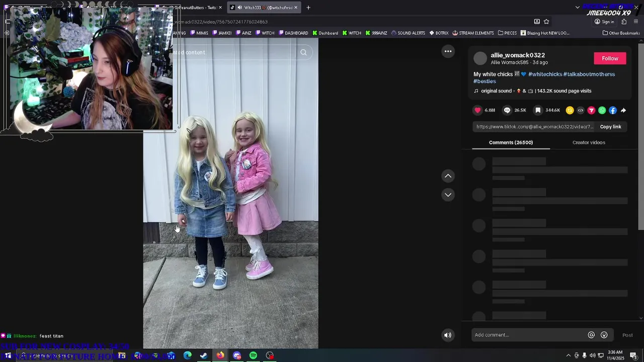Save video with the bookmark icon
This screenshot has height=362, width=644.
tap(538, 110)
